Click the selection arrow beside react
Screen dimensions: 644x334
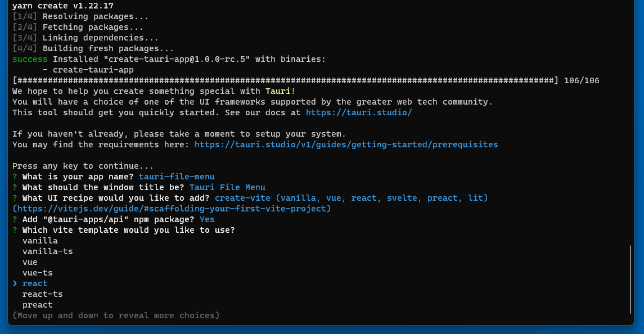[x=15, y=283]
